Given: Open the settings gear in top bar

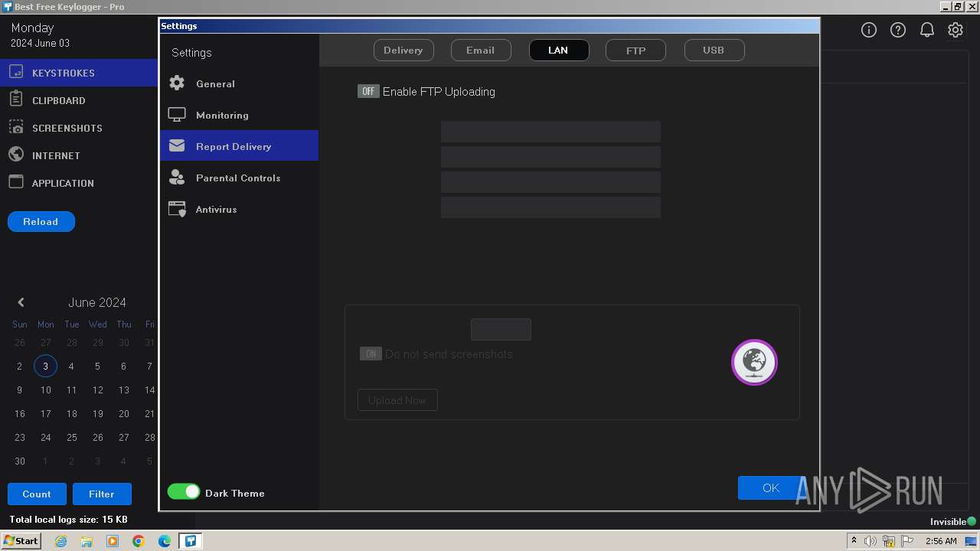Looking at the screenshot, I should click(955, 30).
